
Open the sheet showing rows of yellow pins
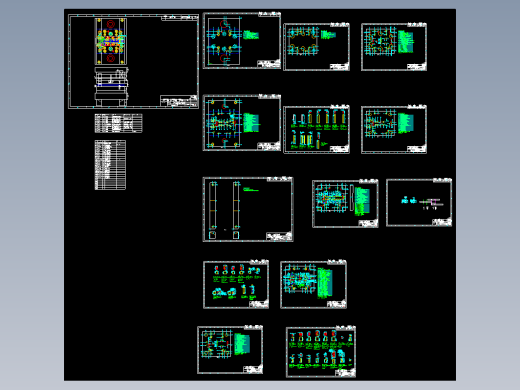point(316,130)
